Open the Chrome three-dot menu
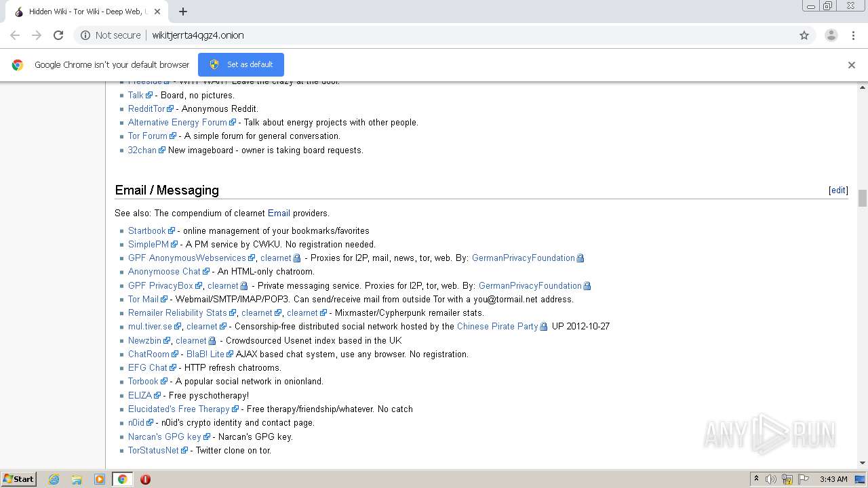This screenshot has height=488, width=868. [853, 35]
